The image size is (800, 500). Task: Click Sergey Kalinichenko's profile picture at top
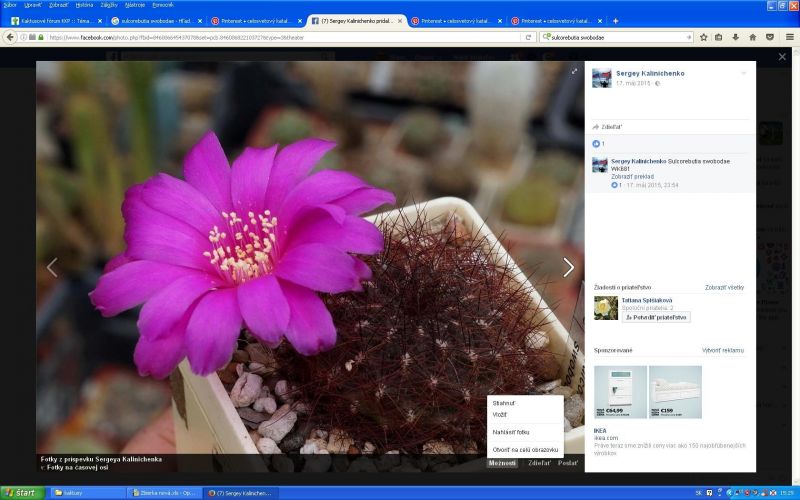click(x=602, y=78)
